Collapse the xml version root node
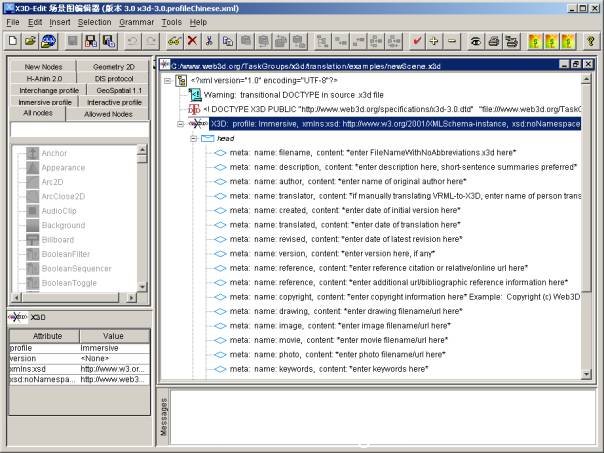This screenshot has height=453, width=604. [167, 81]
